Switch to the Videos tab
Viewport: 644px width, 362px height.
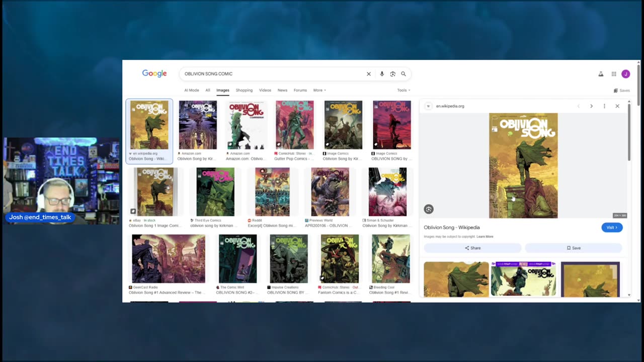click(265, 90)
